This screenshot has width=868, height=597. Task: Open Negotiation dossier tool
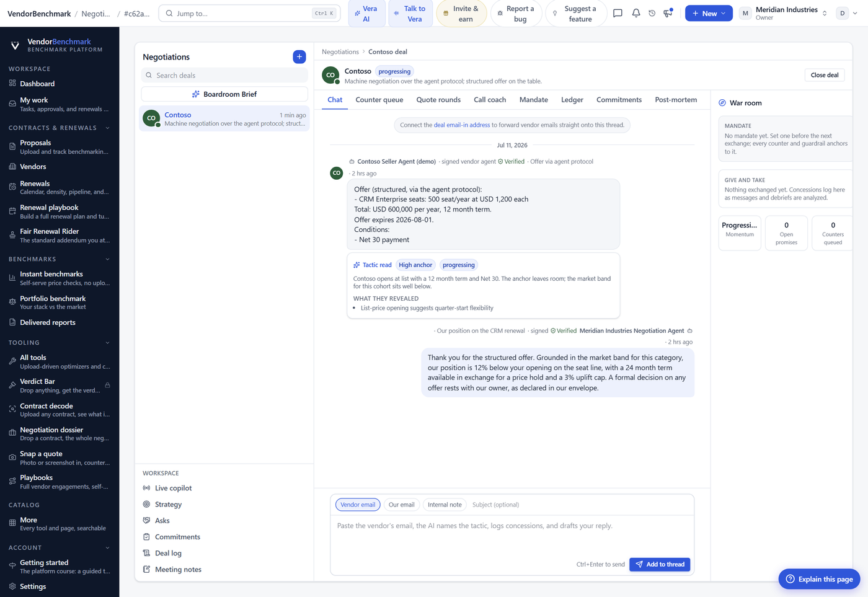coord(60,434)
